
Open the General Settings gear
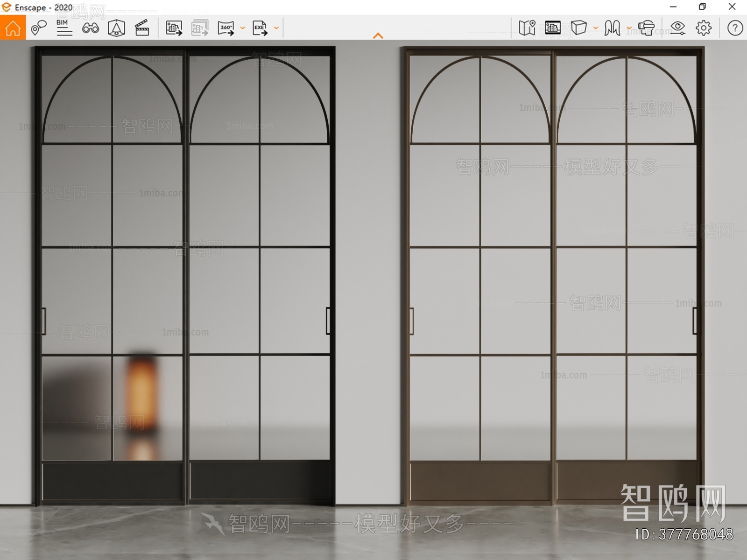[704, 28]
